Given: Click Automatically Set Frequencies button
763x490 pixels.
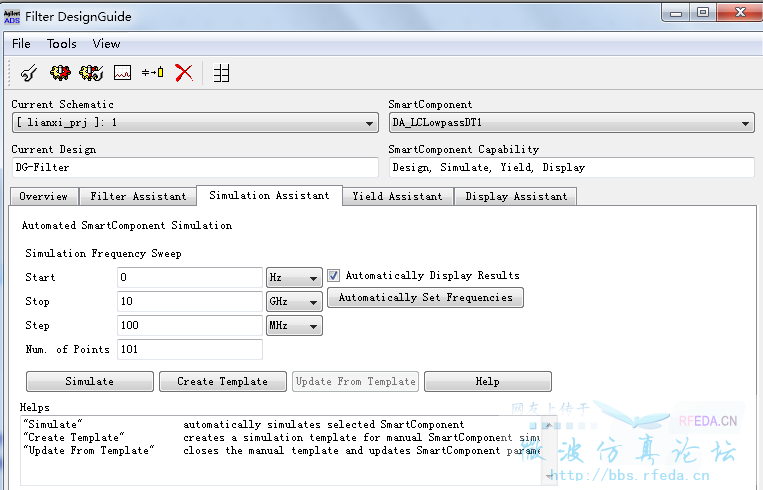Looking at the screenshot, I should (425, 298).
